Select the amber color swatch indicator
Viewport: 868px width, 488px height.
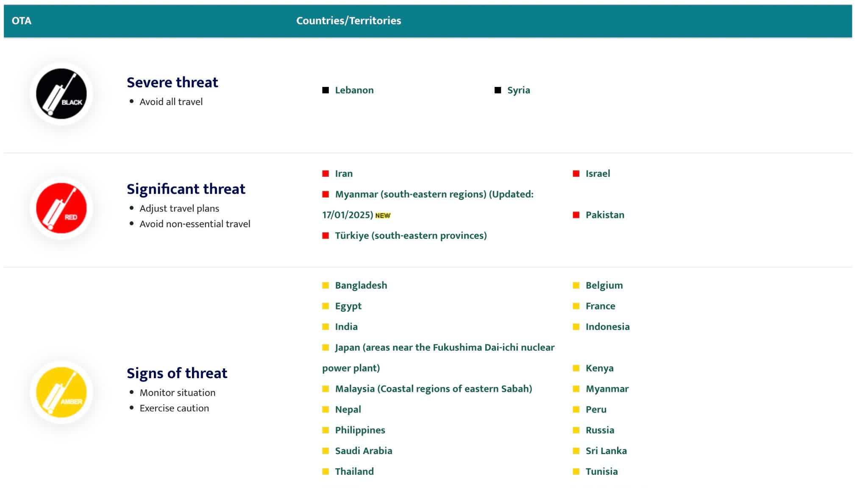[x=61, y=392]
